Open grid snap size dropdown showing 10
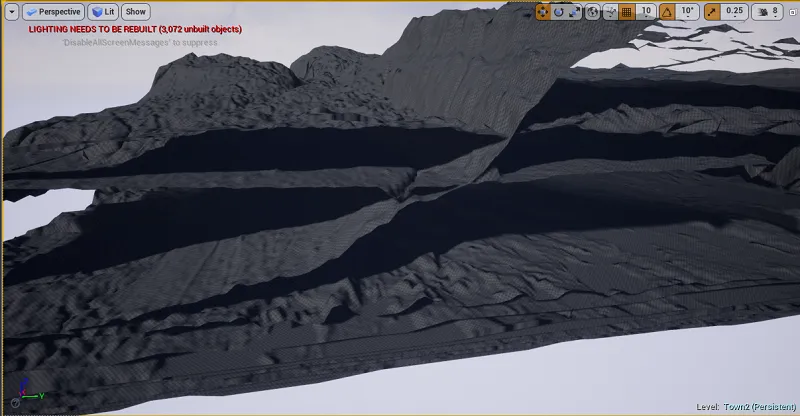This screenshot has width=800, height=416. coord(646,12)
